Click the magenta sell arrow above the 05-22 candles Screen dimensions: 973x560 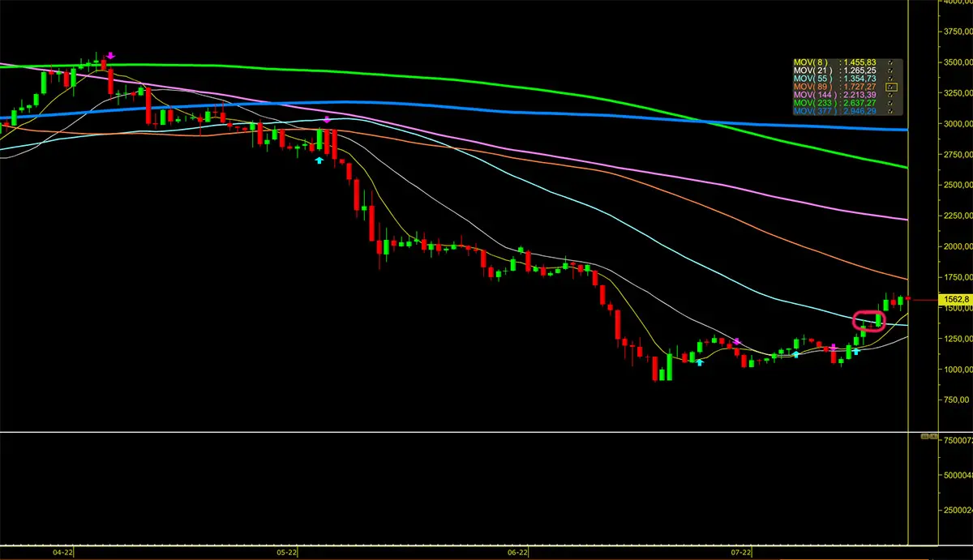(x=327, y=119)
